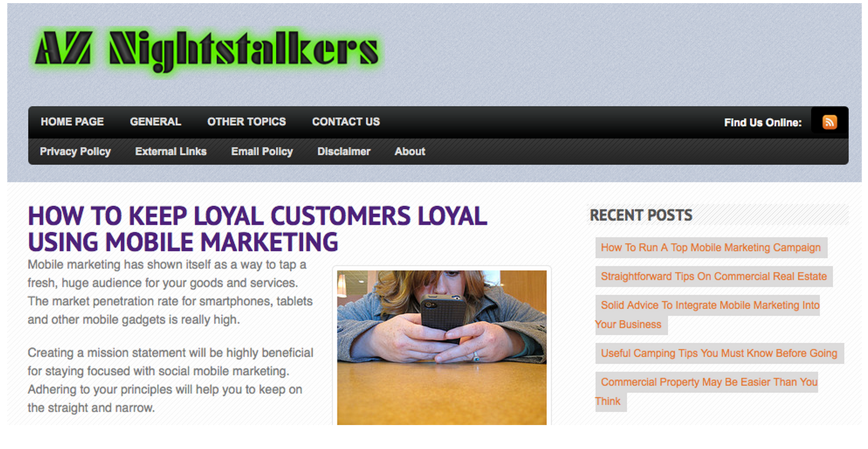Open the External Links page

click(171, 152)
